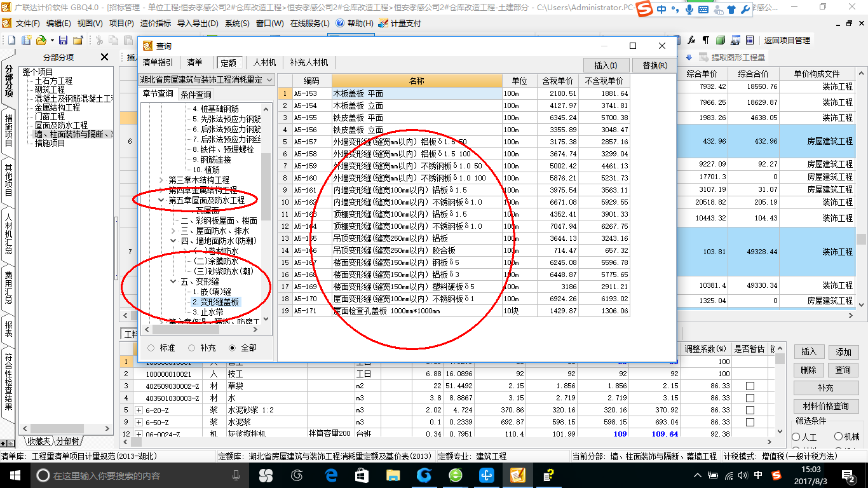Select the 2. 变形缝盖板 tree item

tap(215, 302)
